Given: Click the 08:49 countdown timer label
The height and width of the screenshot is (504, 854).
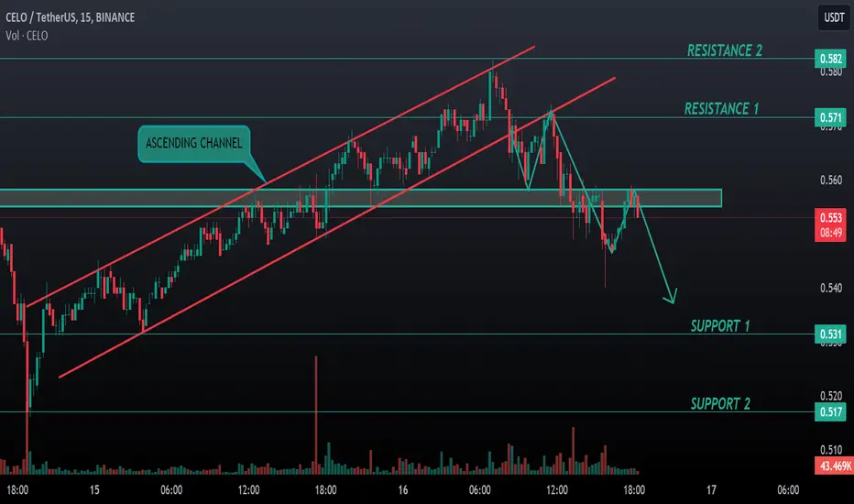Looking at the screenshot, I should pyautogui.click(x=830, y=233).
